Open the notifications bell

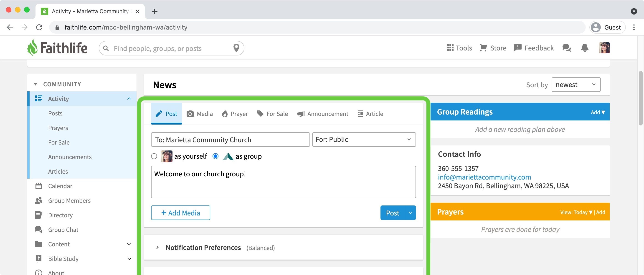point(585,48)
